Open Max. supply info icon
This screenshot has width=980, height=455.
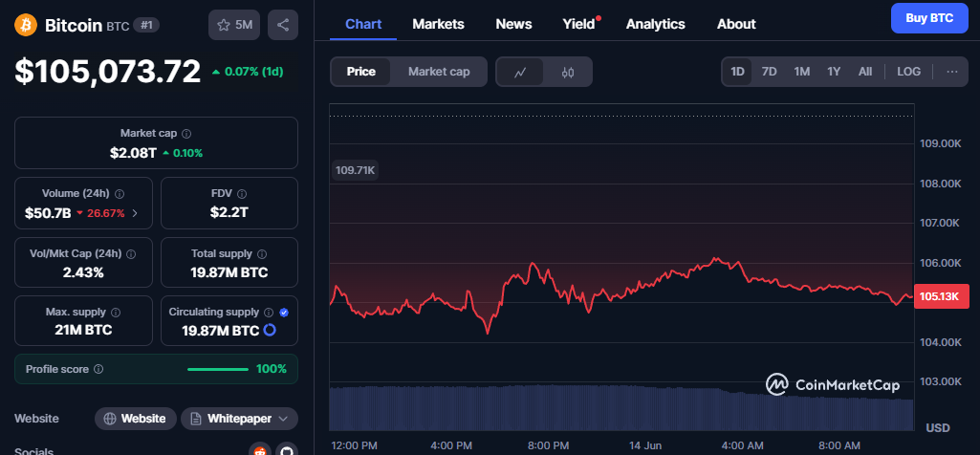116,312
